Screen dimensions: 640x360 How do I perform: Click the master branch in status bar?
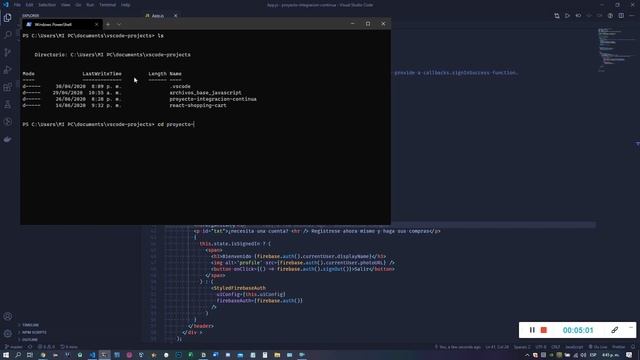pyautogui.click(x=13, y=347)
